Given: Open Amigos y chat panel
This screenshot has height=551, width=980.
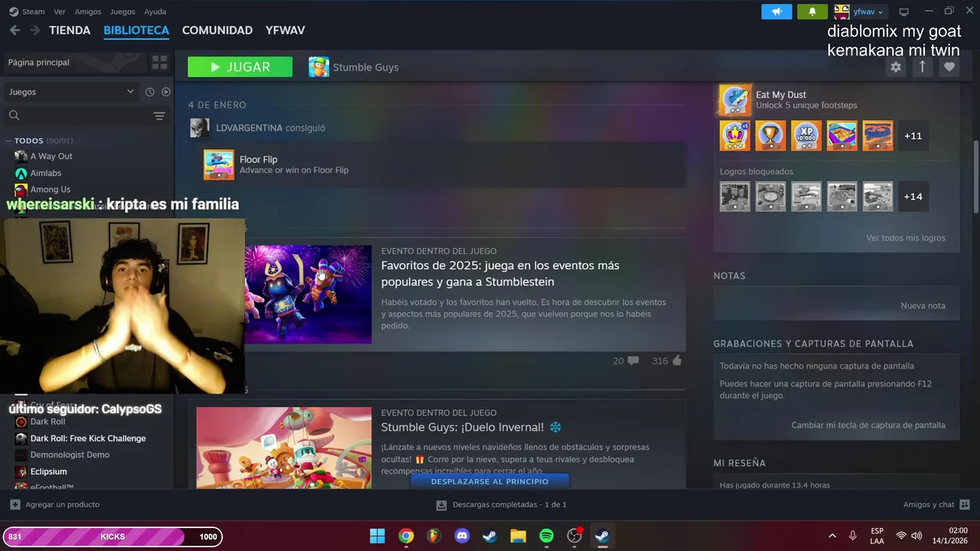Looking at the screenshot, I should click(936, 504).
